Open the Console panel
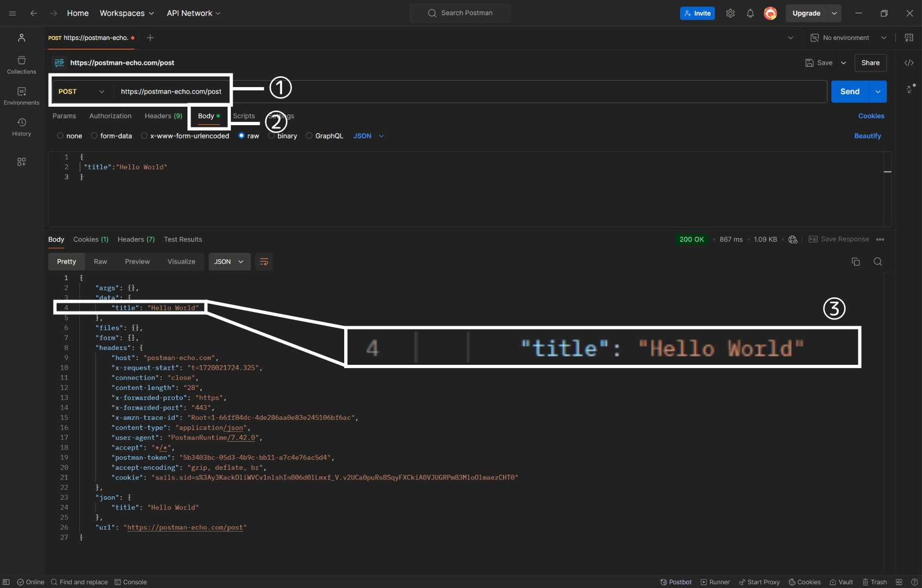922x588 pixels. 131,582
